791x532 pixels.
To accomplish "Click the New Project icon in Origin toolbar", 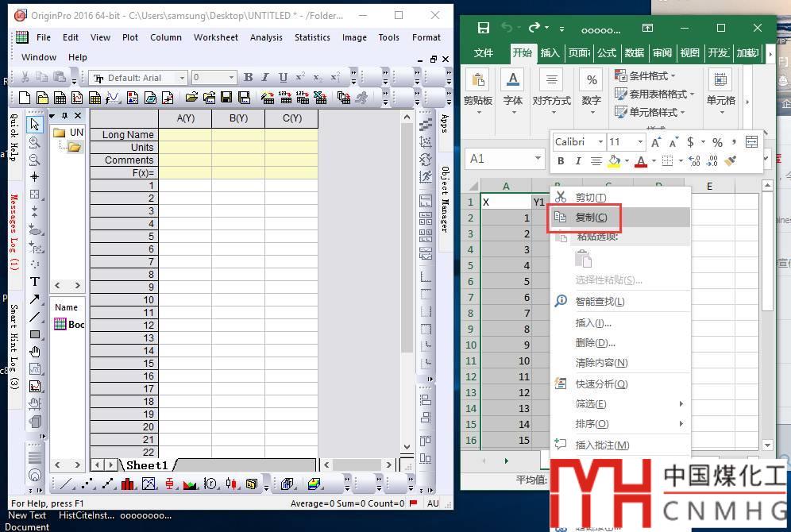I will click(24, 98).
